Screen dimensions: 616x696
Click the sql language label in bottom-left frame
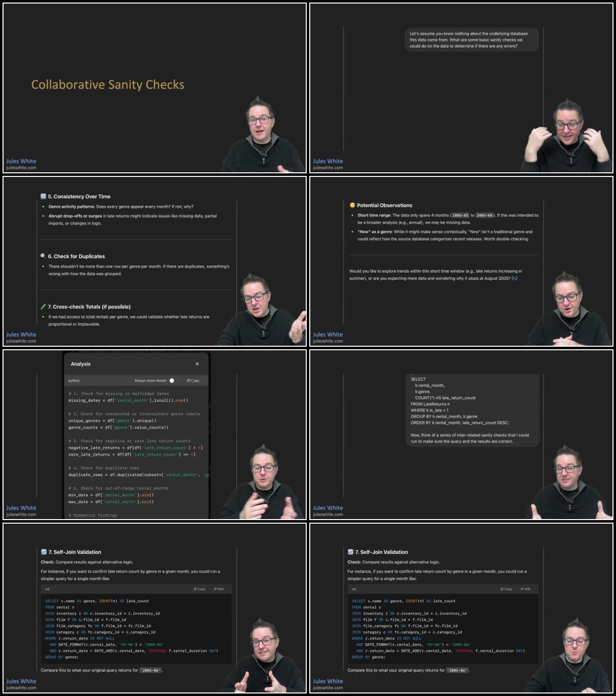pos(47,589)
